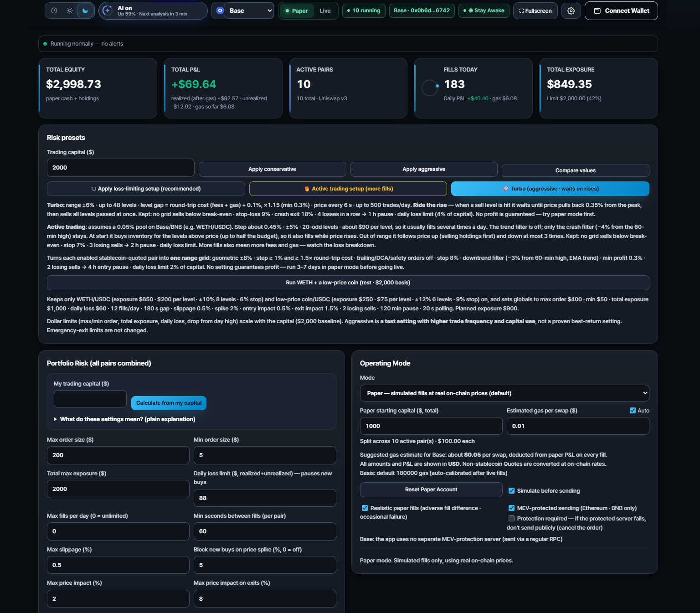Screen dimensions: 700x613
Task: Click the Total max exposure field
Action: (x=118, y=489)
